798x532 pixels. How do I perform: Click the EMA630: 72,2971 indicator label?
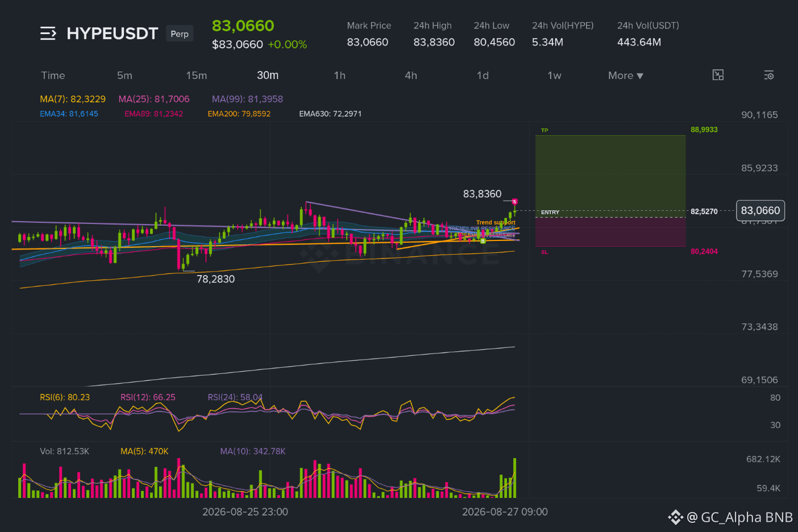pyautogui.click(x=330, y=114)
